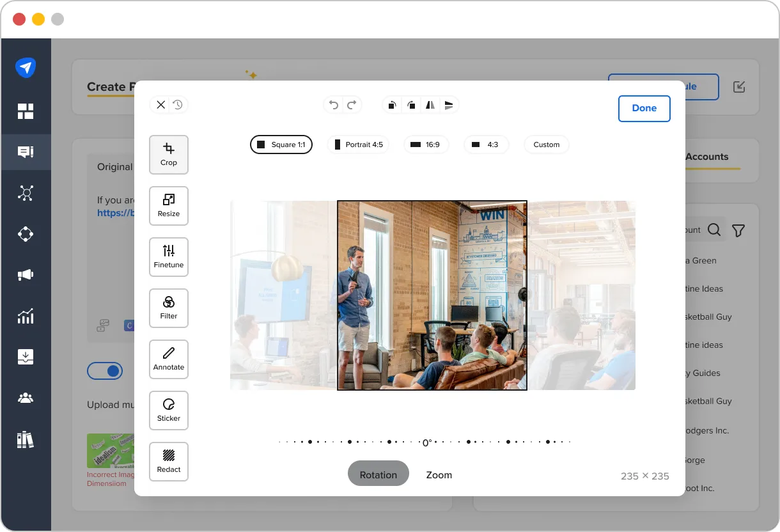Open the edit history panel
Screen dimensions: 780x532
[x=178, y=104]
